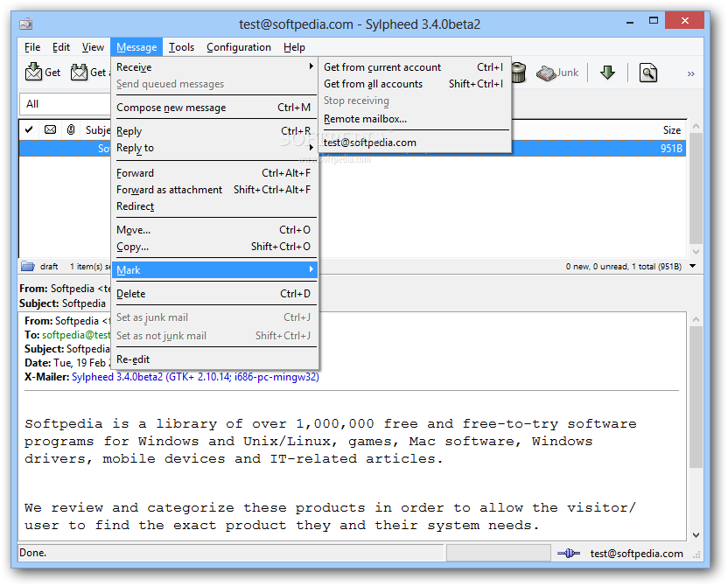Screen dimensions: 728x586
Task: Click the X-Mailer Sylpheed 3.4.0beta2 text
Action: (195, 377)
